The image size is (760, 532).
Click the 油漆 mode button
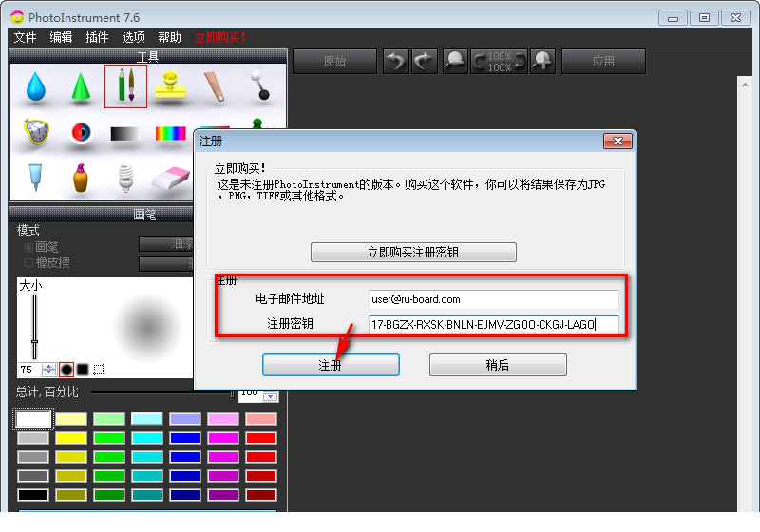[165, 244]
